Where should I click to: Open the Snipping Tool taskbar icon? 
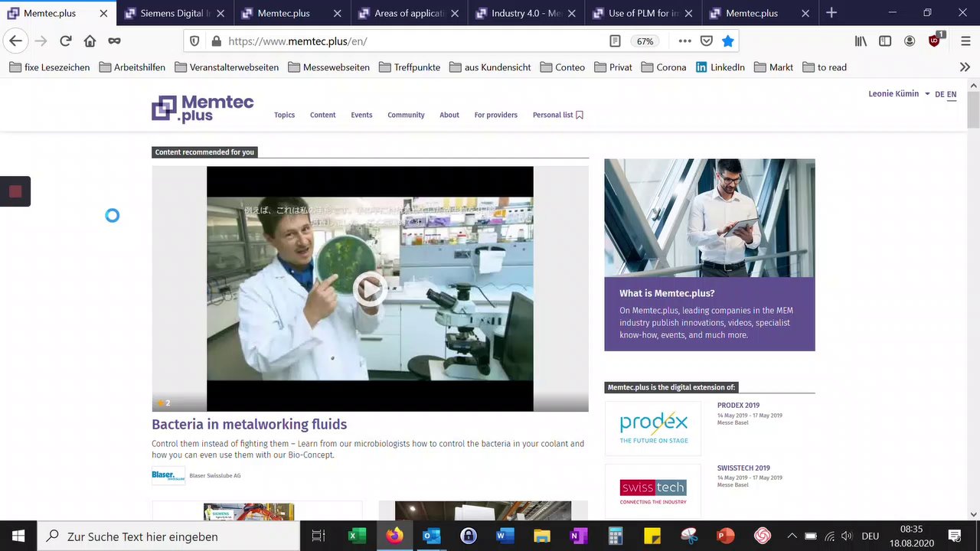tap(689, 536)
